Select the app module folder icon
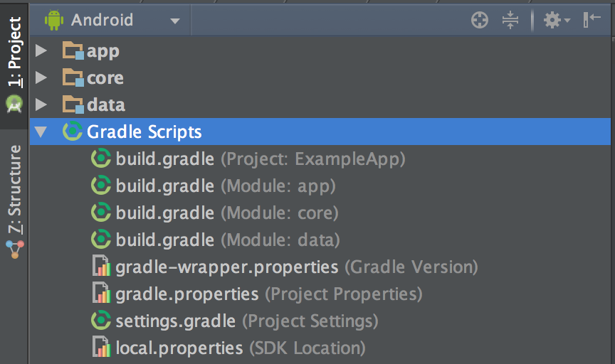This screenshot has height=364, width=615. coord(73,50)
